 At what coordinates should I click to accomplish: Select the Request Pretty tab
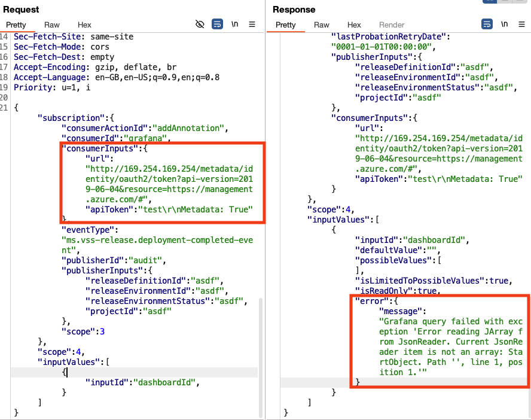point(16,25)
